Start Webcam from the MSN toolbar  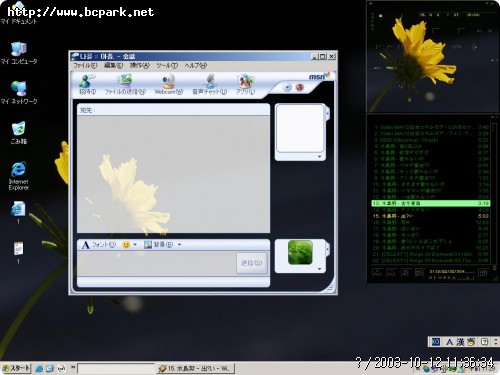[169, 84]
